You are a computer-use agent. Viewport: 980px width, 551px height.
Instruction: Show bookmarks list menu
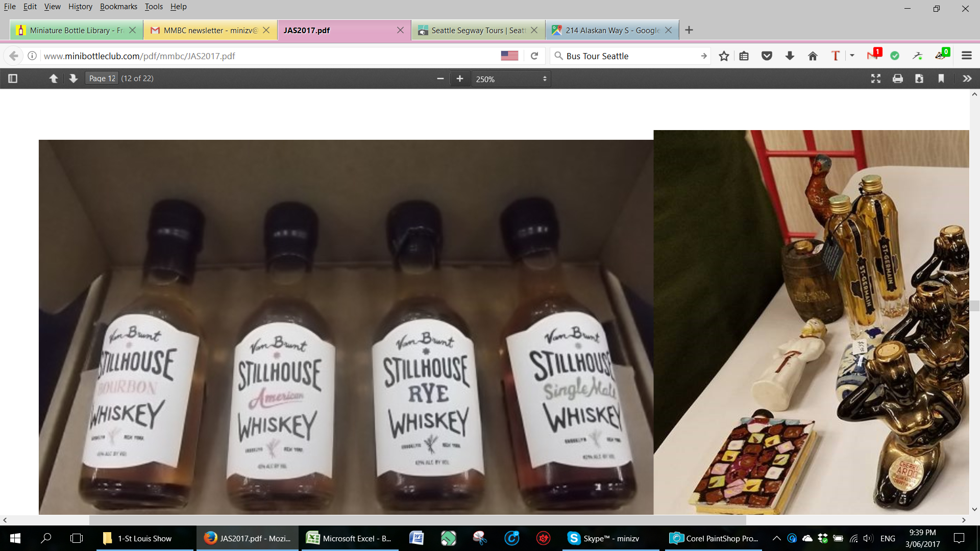744,56
